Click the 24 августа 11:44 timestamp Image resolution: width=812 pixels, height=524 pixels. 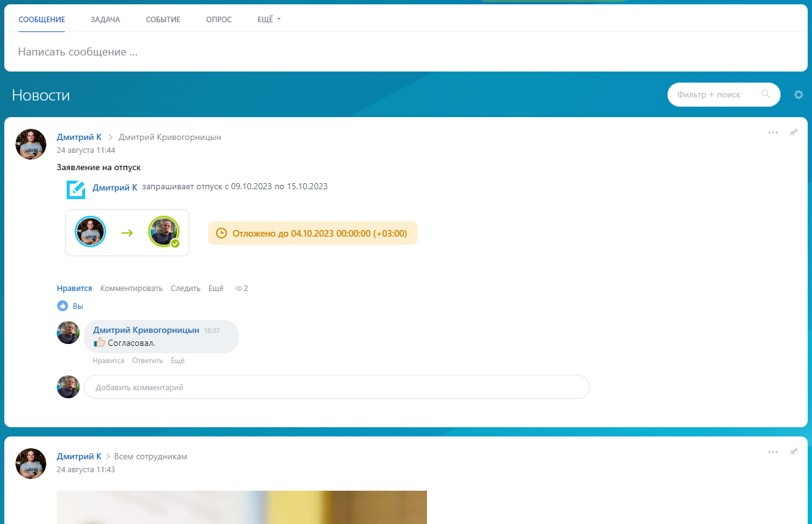(86, 150)
